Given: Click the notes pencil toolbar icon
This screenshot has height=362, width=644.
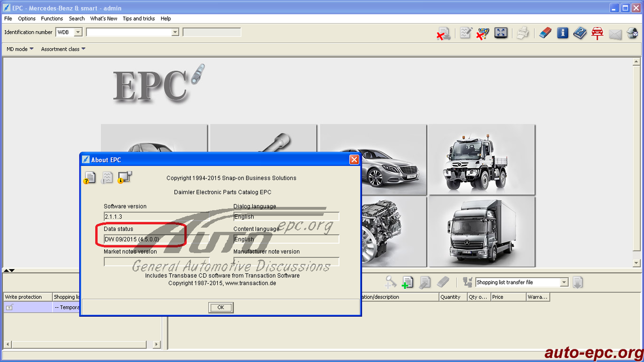Looking at the screenshot, I should [x=466, y=33].
